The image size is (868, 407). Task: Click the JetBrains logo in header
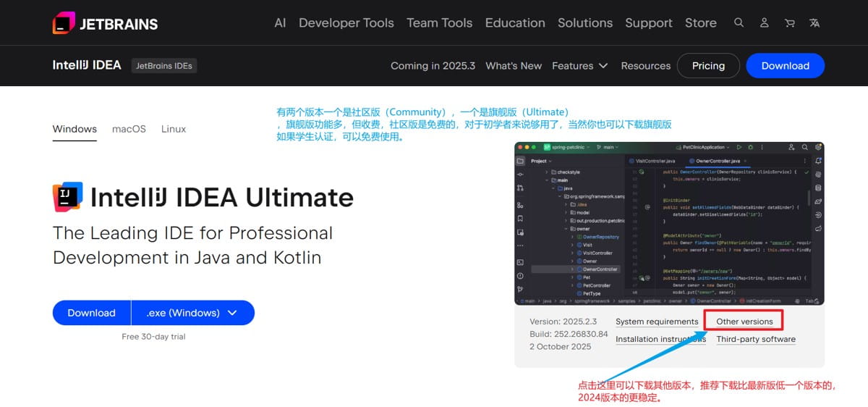105,23
